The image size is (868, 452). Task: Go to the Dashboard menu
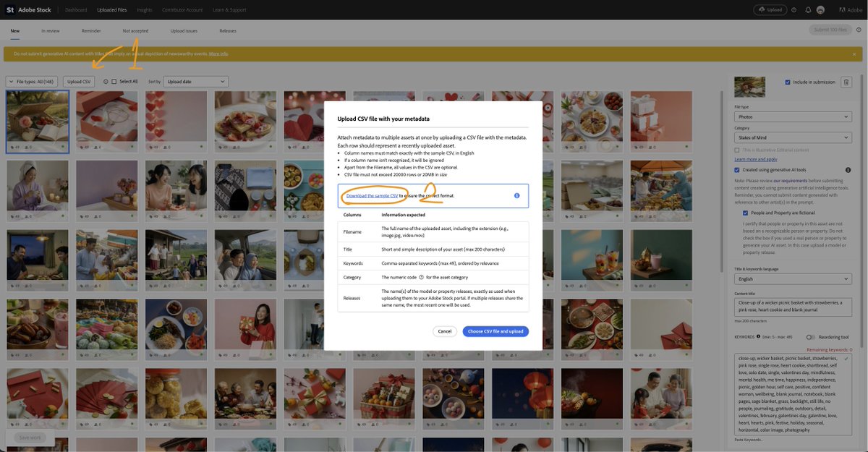pyautogui.click(x=76, y=10)
